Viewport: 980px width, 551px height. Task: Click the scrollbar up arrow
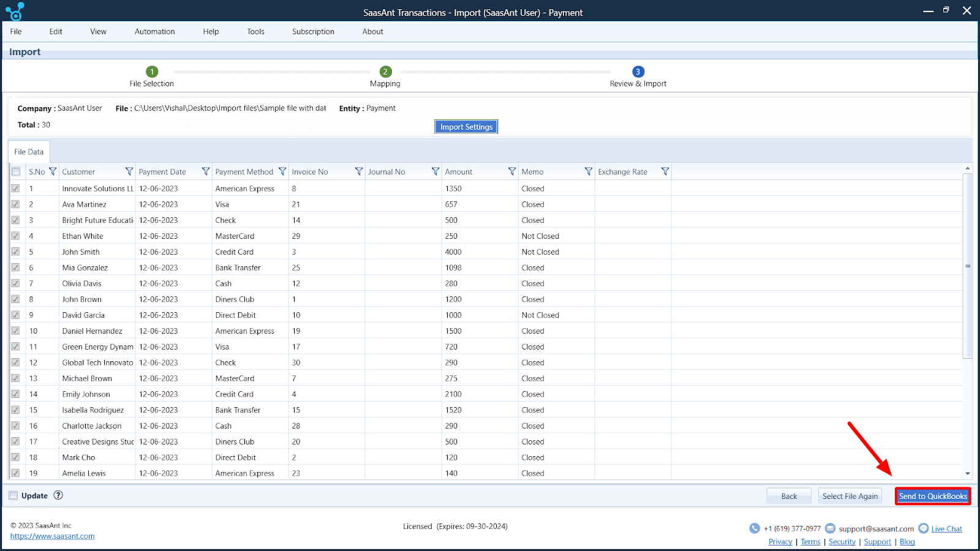pos(968,168)
